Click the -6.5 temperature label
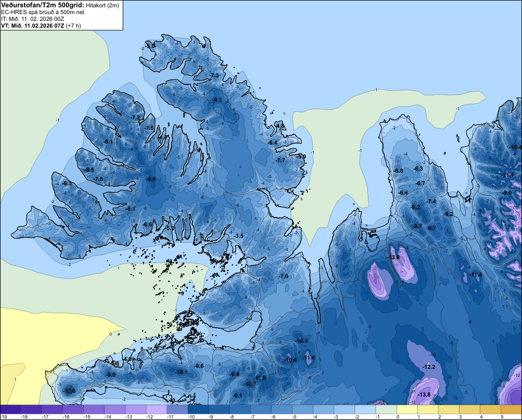Viewport: 522px width, 420px height. pyautogui.click(x=67, y=183)
